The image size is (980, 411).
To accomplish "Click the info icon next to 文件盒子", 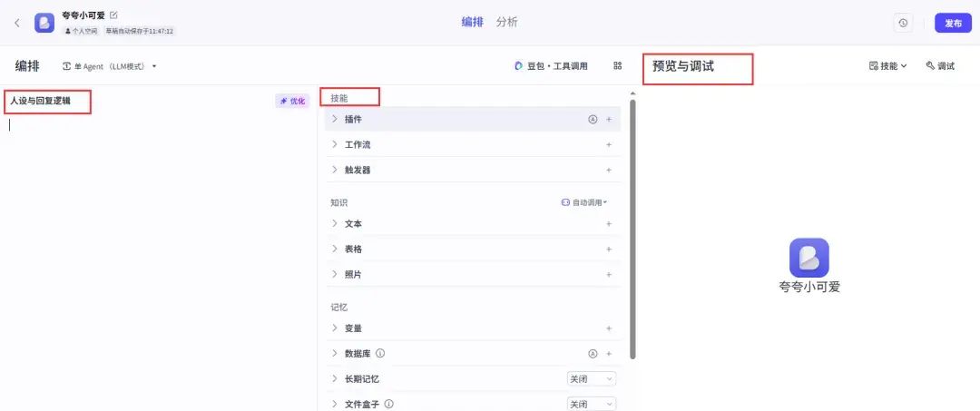I will (x=388, y=404).
